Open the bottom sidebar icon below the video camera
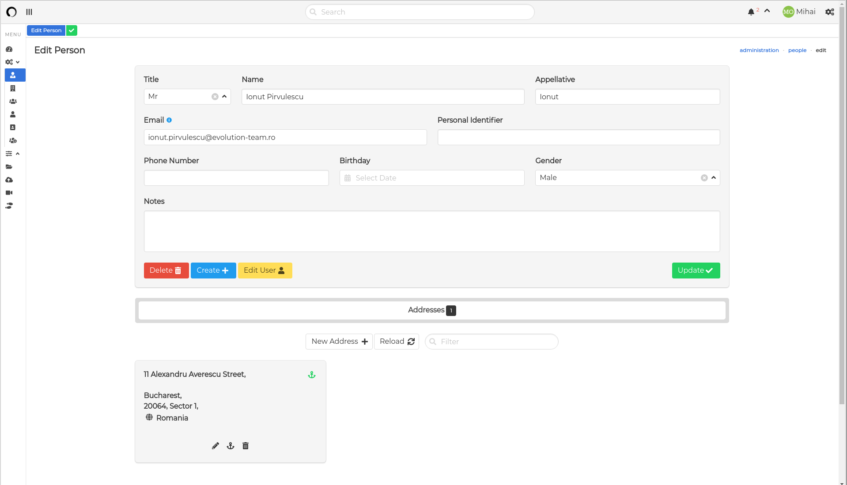 [x=9, y=206]
